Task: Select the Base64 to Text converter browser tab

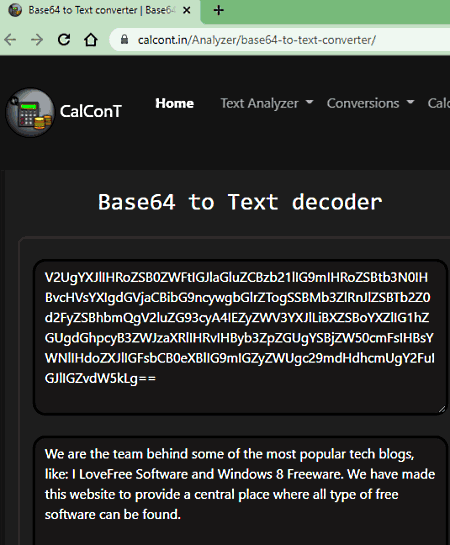Action: [x=100, y=10]
